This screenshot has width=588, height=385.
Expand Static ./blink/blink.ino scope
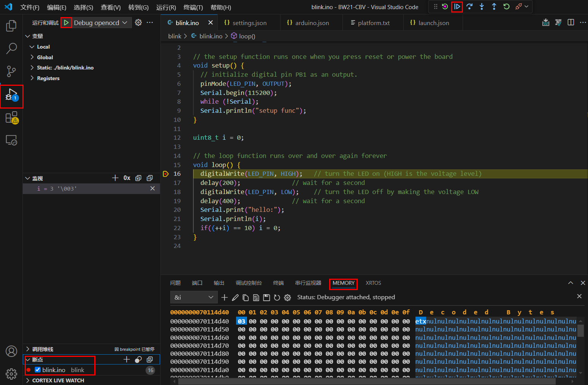[x=32, y=68]
